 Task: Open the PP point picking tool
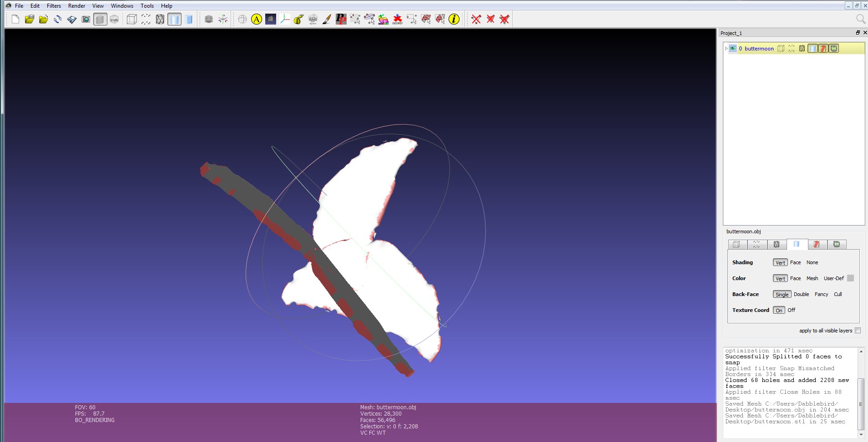point(341,19)
